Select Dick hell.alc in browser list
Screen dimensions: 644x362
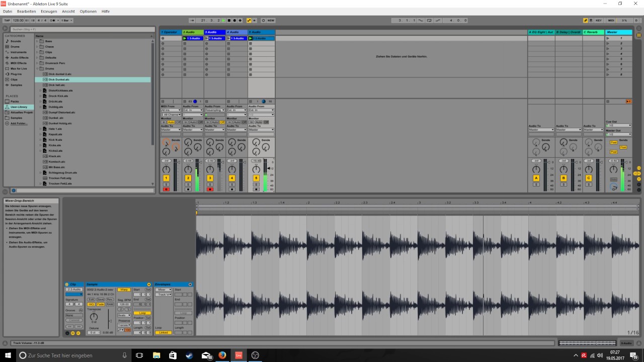click(x=57, y=85)
